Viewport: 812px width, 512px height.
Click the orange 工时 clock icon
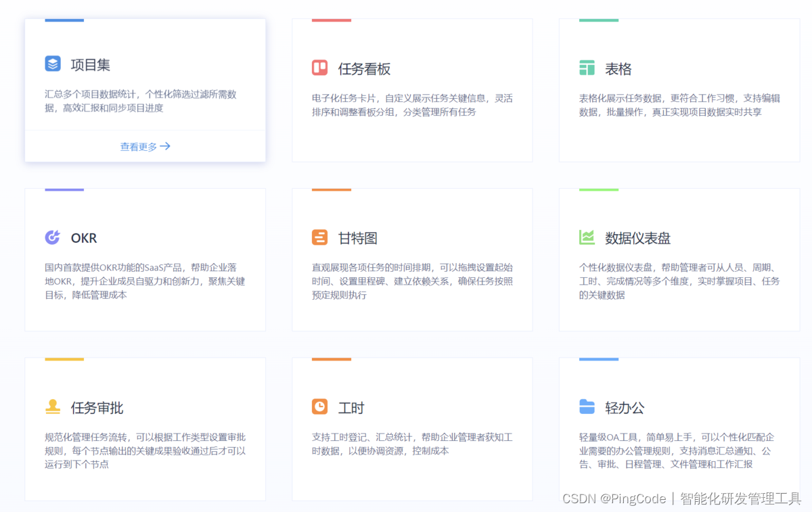coord(319,406)
